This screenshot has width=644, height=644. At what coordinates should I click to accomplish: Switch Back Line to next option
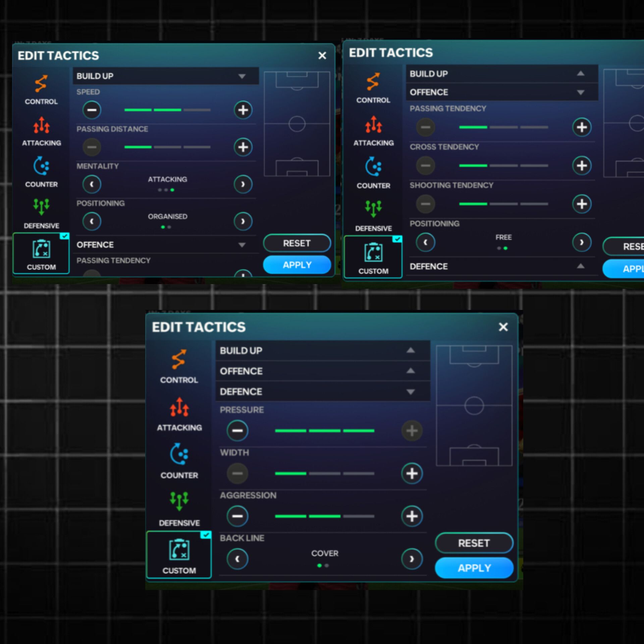coord(412,559)
